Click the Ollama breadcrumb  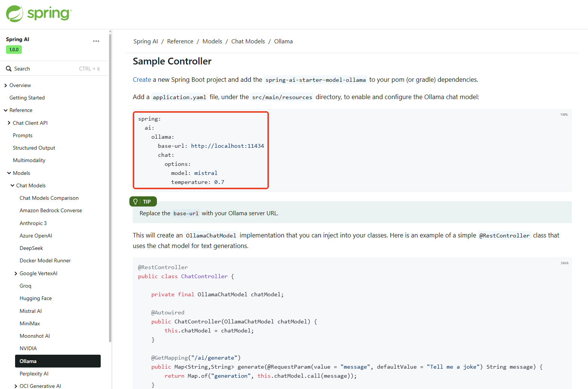(283, 41)
